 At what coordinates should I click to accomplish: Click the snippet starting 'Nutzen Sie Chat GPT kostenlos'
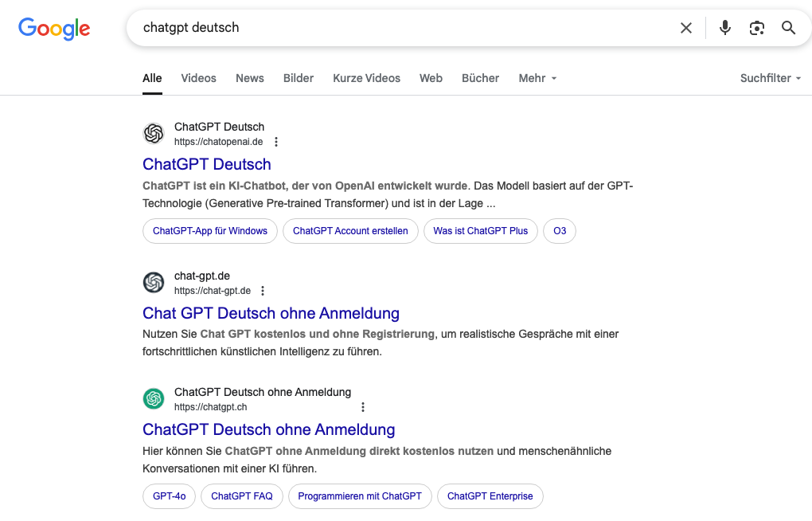pos(381,343)
